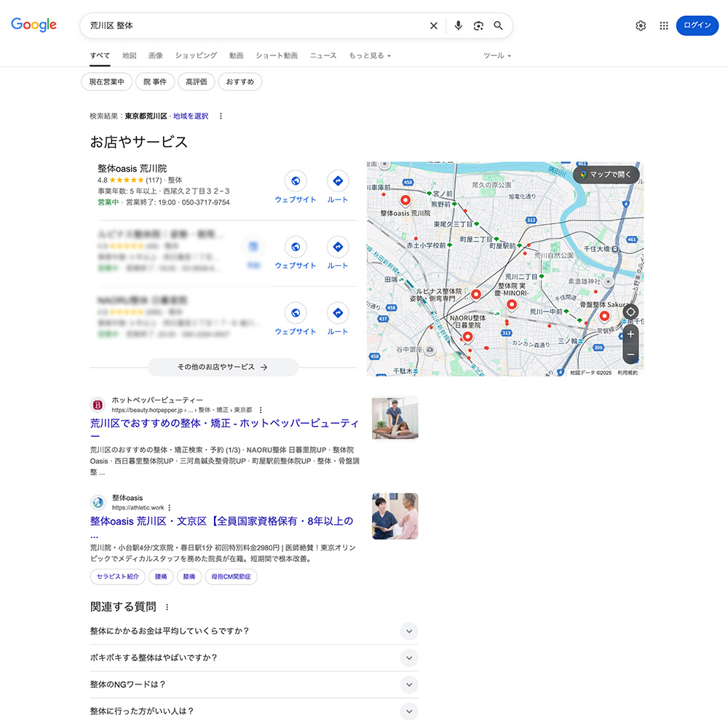Open ホットペッパービューティー result thumbnail image

395,418
